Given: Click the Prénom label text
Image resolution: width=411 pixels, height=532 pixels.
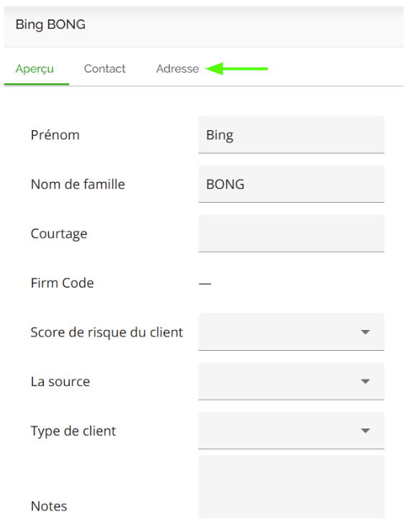Looking at the screenshot, I should click(x=55, y=135).
